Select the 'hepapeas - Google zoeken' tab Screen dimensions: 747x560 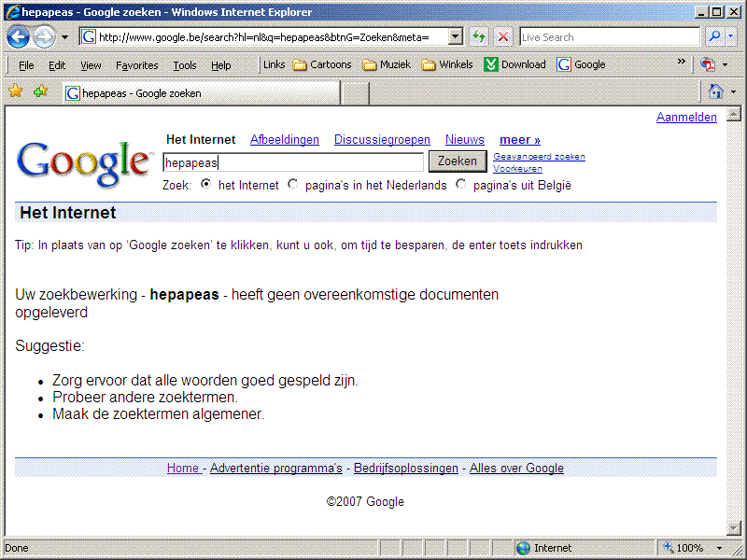coord(201,92)
